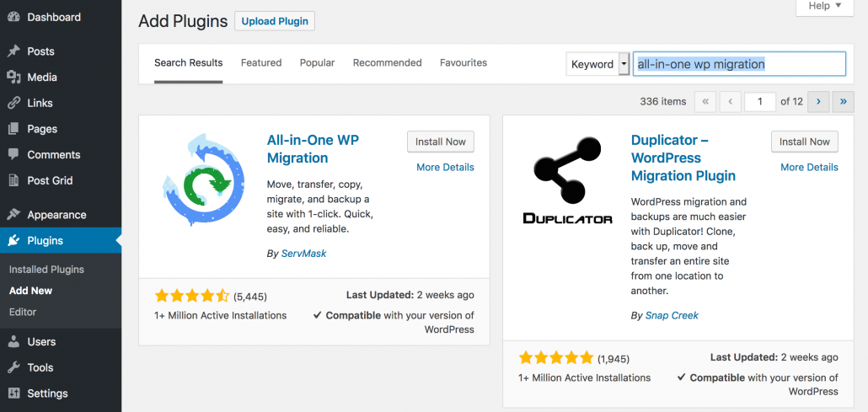Click the "of 12" pages text

tap(791, 102)
